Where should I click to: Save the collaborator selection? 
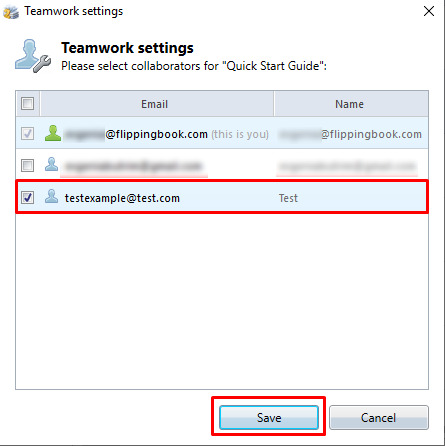click(269, 417)
